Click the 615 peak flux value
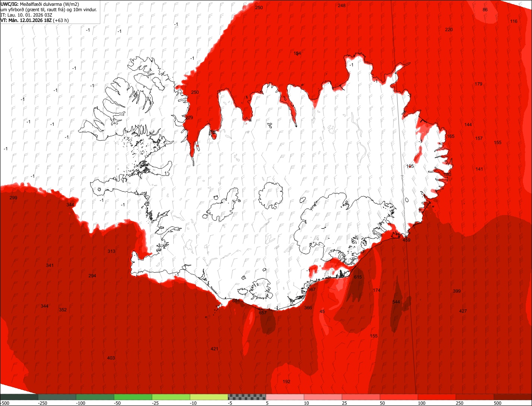The height and width of the screenshot is (406, 532). click(358, 277)
